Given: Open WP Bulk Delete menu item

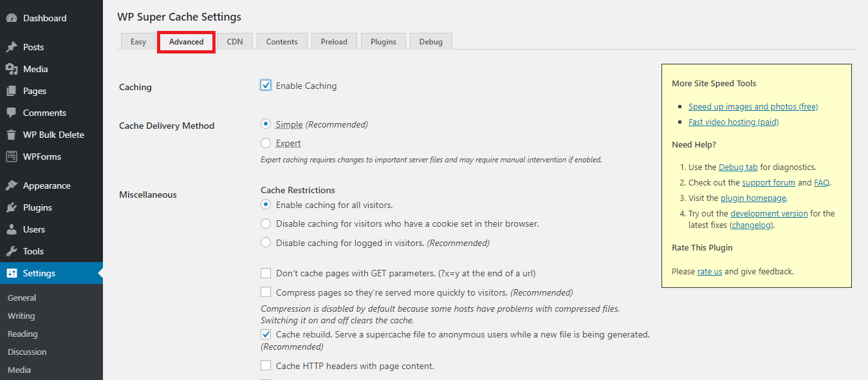Looking at the screenshot, I should [x=51, y=135].
